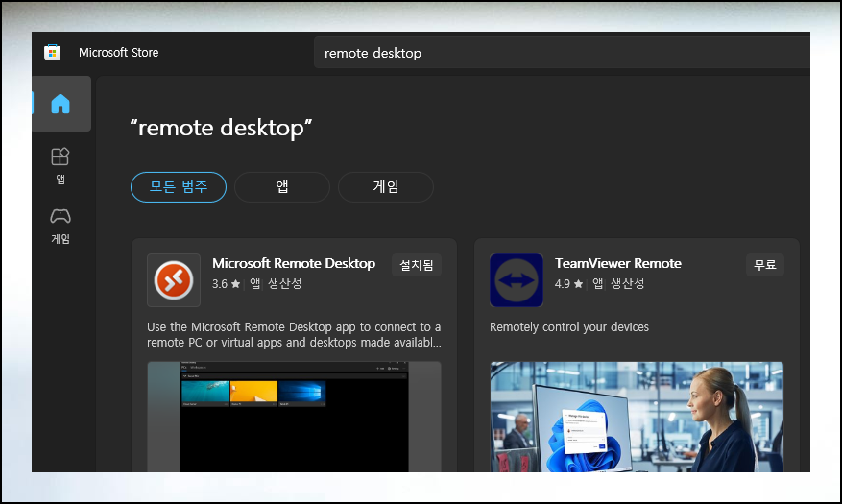Screen dimensions: 842x504
Task: Click the Microsoft Remote Desktop description text
Action: pos(295,334)
